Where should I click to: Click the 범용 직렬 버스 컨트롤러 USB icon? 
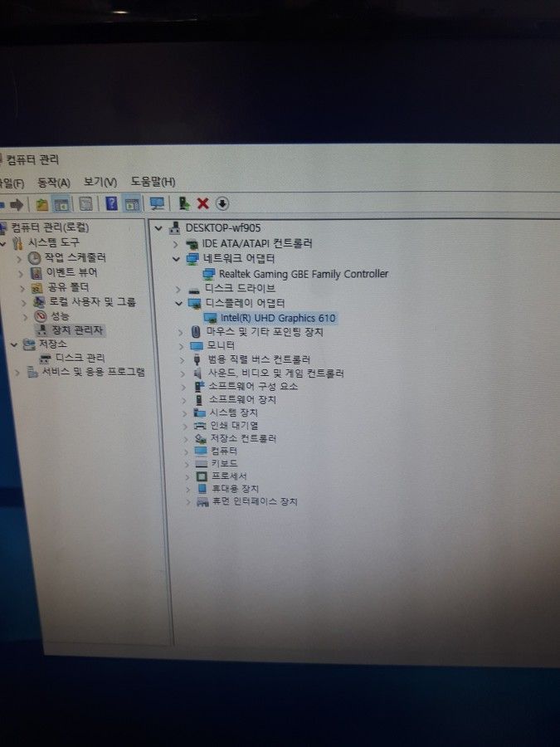197,359
